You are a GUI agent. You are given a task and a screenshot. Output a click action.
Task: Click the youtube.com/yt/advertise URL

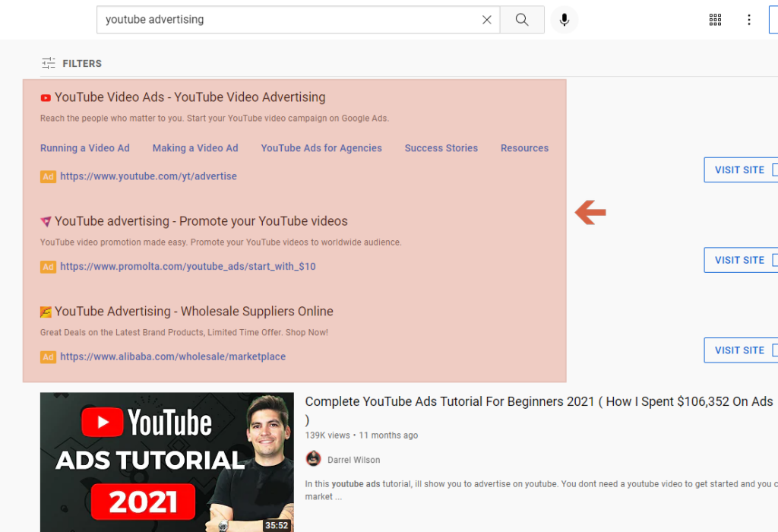148,176
